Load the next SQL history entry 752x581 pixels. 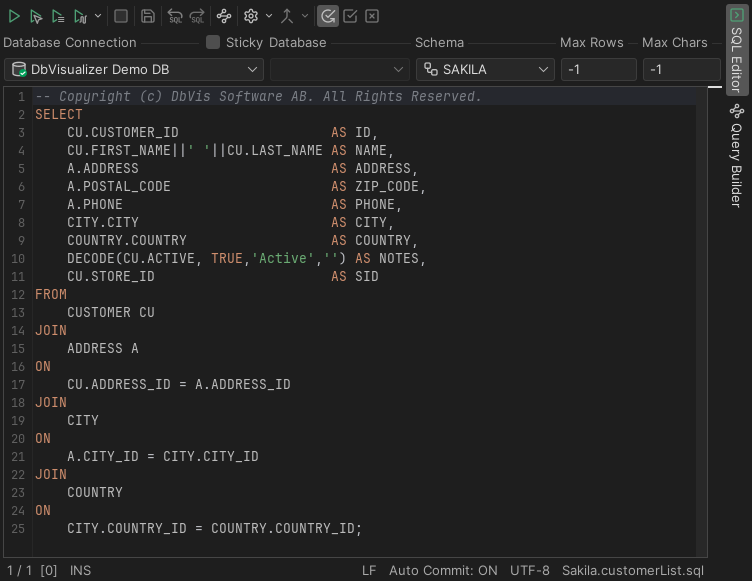click(197, 16)
